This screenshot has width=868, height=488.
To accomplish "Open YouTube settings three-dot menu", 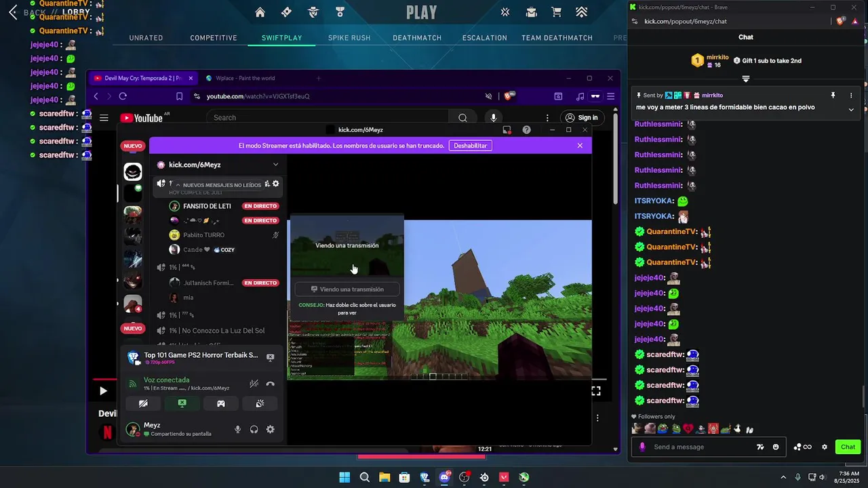I will (x=547, y=118).
